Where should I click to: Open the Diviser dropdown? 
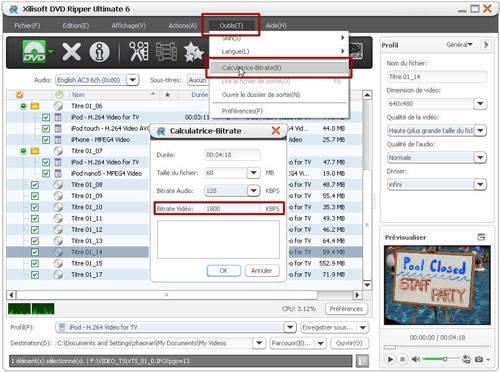pos(480,184)
